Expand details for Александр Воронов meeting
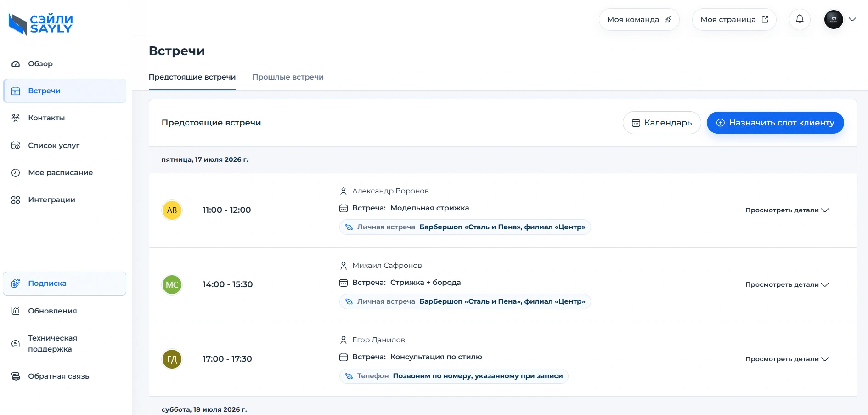Image resolution: width=868 pixels, height=415 pixels. click(787, 210)
